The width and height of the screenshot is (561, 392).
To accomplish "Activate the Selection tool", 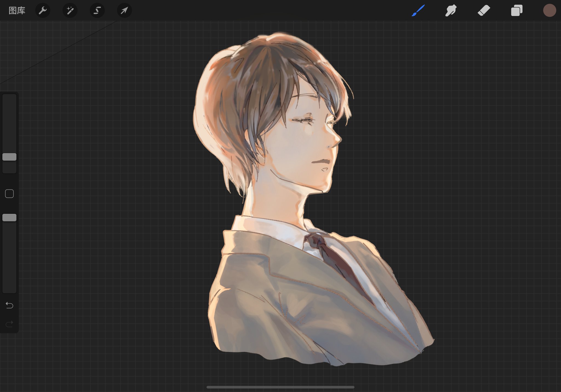I will coord(97,11).
